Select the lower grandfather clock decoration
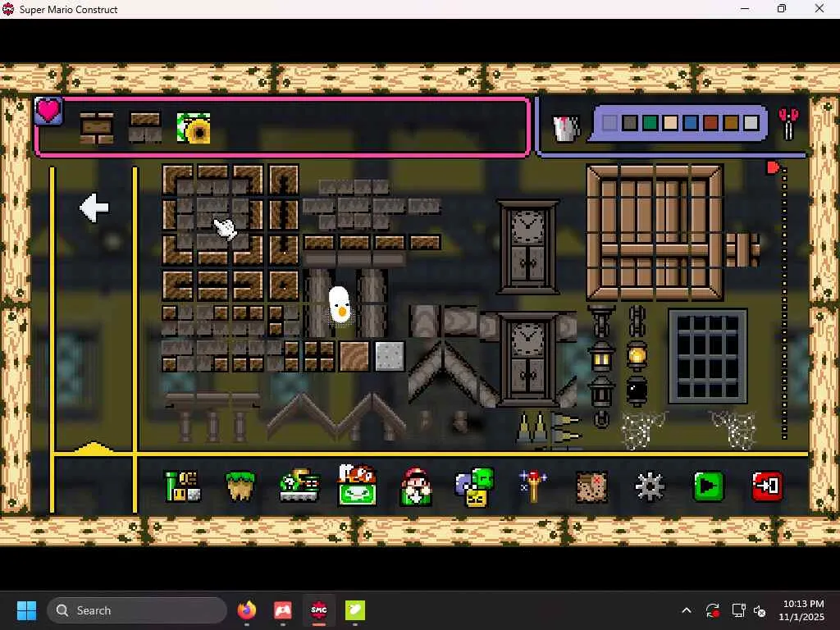This screenshot has width=840, height=630. (x=528, y=359)
